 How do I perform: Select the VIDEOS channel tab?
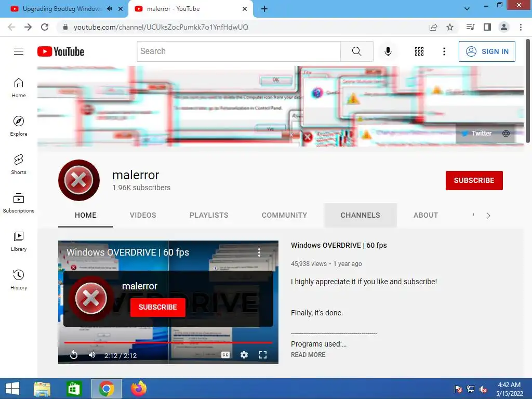pos(143,215)
